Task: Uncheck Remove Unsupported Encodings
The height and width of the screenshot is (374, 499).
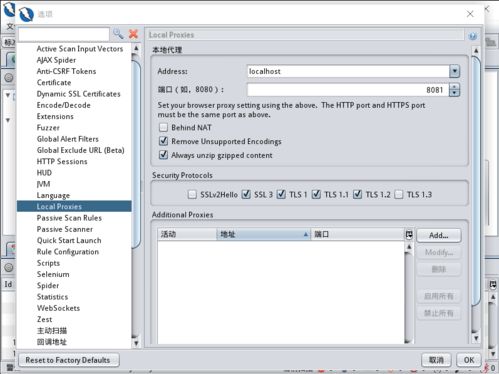Action: pyautogui.click(x=163, y=141)
